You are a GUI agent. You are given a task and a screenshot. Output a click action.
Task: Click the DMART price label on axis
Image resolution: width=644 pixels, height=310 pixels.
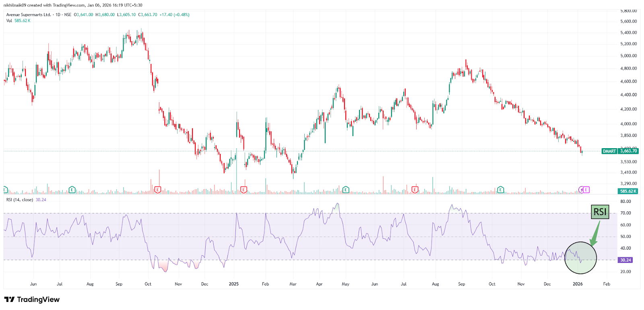pos(609,151)
